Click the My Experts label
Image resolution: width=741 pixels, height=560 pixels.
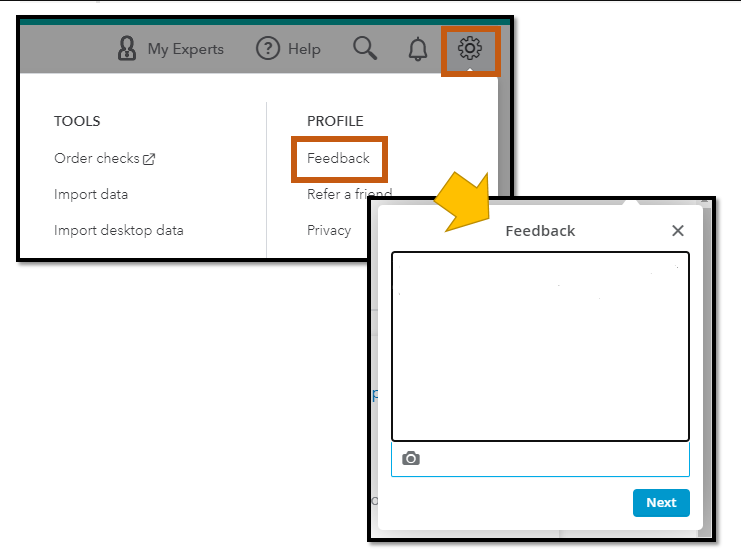(186, 49)
